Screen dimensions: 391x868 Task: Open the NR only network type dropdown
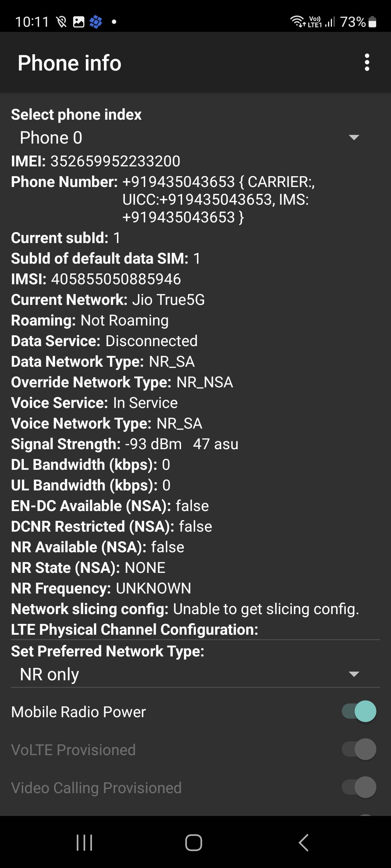(x=181, y=675)
